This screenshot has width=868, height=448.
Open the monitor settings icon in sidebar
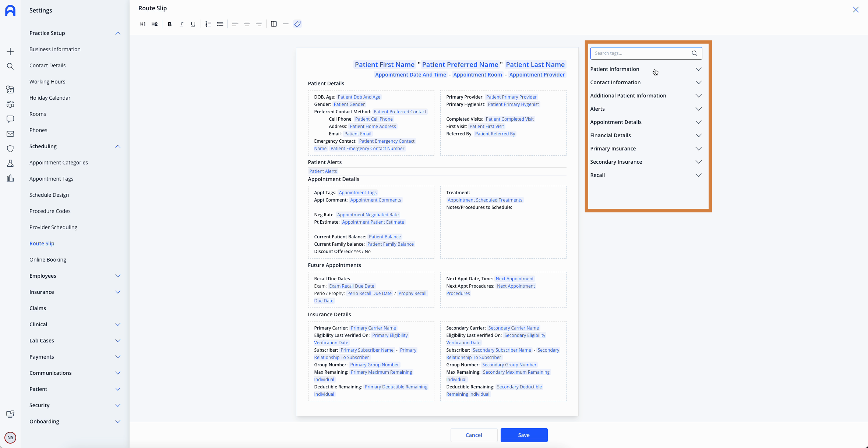(10, 414)
